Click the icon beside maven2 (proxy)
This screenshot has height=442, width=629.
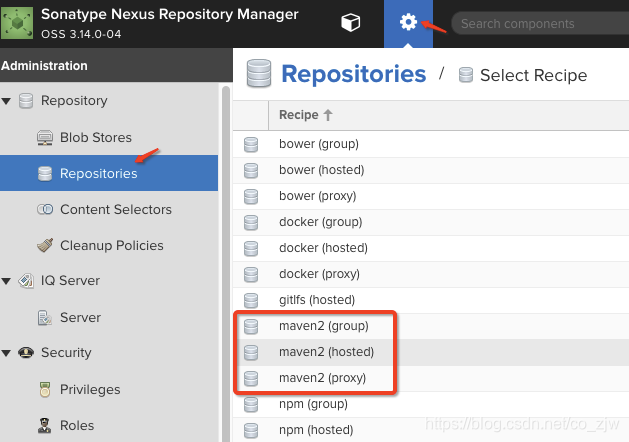tap(251, 378)
